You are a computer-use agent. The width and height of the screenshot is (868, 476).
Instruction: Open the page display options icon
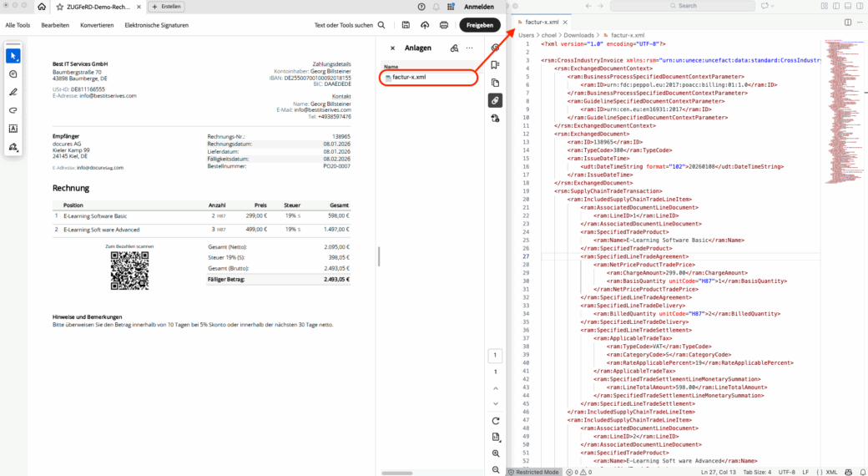[x=496, y=438]
